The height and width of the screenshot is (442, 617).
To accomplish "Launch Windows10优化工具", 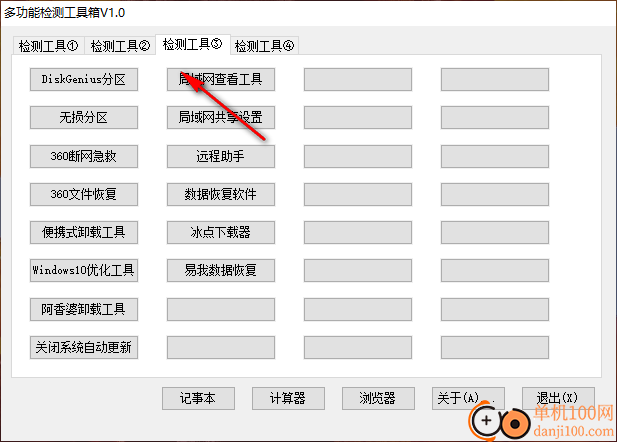I will [84, 270].
